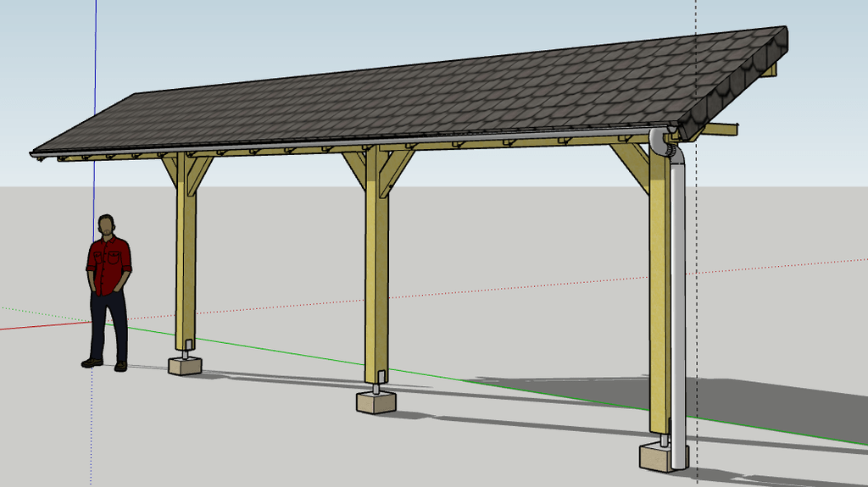This screenshot has height=487, width=868.
Task: Select the right timber post beside the downspout
Action: click(659, 288)
